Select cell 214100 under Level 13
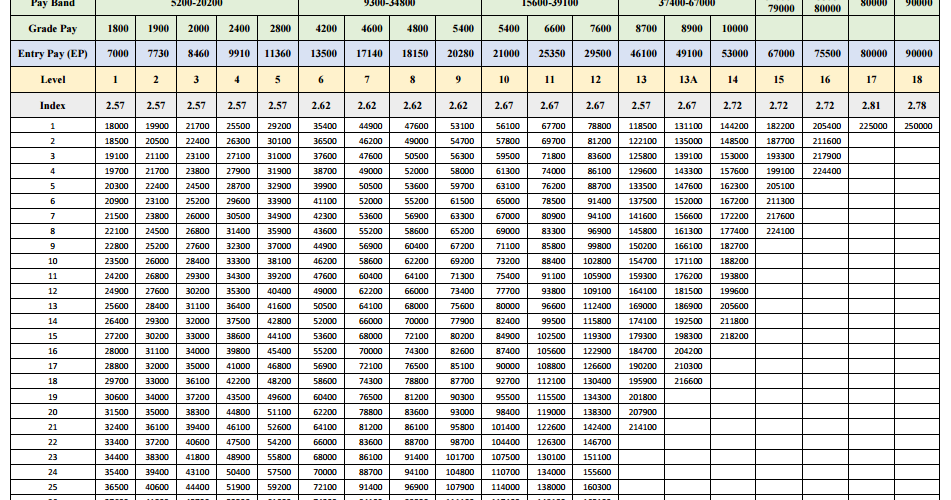The width and height of the screenshot is (951, 500). 642,427
